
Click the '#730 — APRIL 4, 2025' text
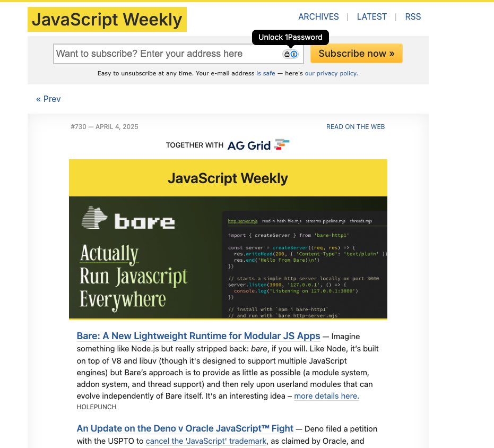coord(105,127)
